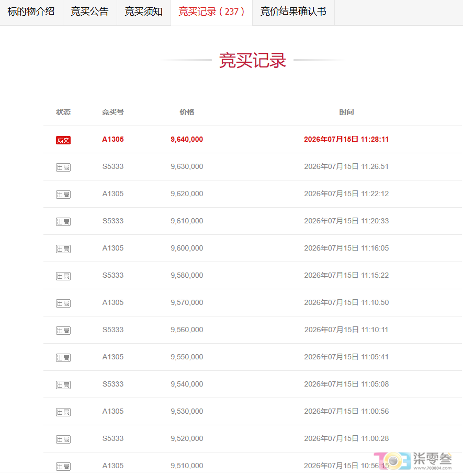
Task: Click the 价格 column header
Action: click(x=187, y=112)
